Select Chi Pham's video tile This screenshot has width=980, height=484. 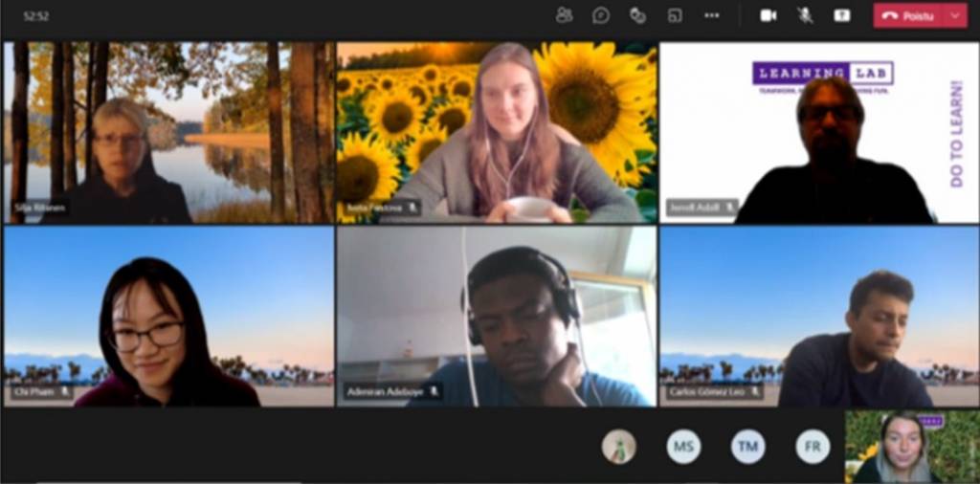(x=168, y=316)
